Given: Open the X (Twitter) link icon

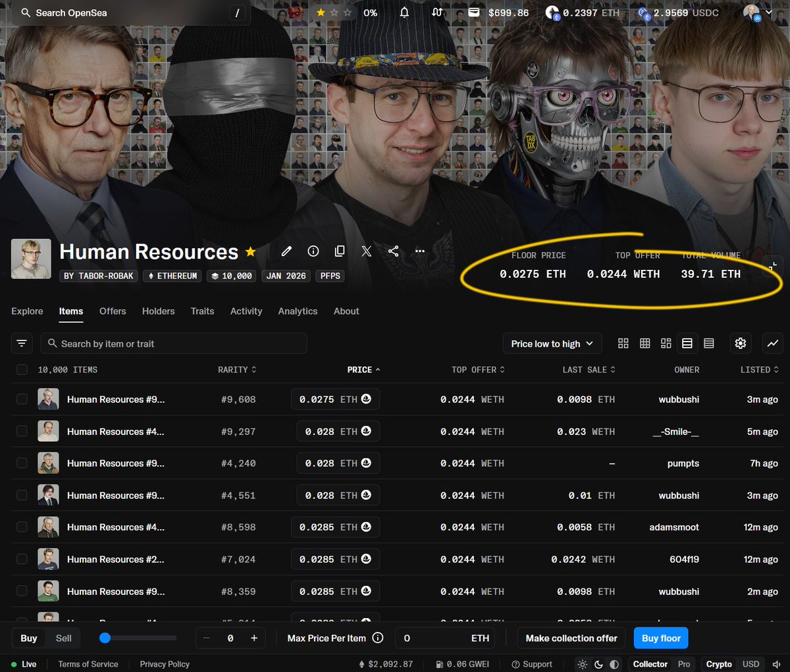Looking at the screenshot, I should pos(367,251).
